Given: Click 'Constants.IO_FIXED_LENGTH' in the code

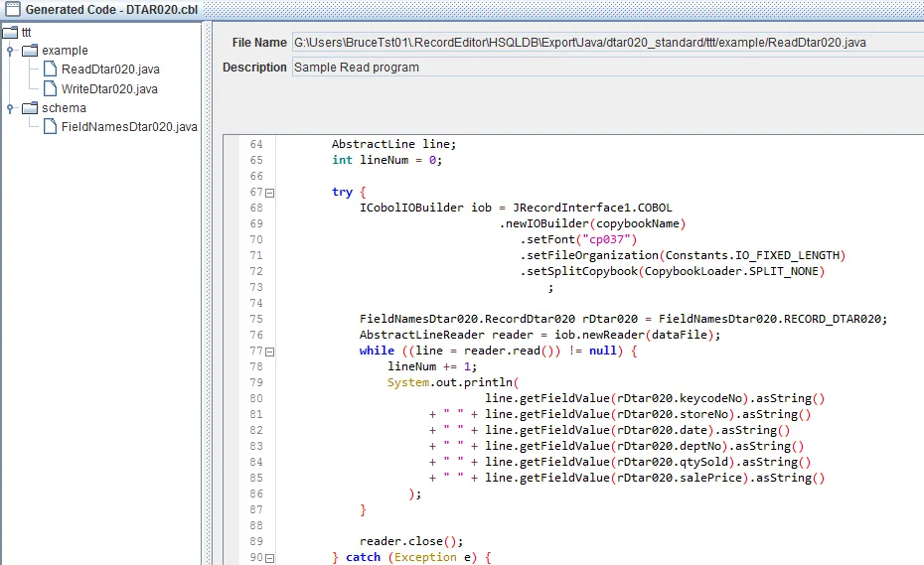Looking at the screenshot, I should (x=752, y=255).
